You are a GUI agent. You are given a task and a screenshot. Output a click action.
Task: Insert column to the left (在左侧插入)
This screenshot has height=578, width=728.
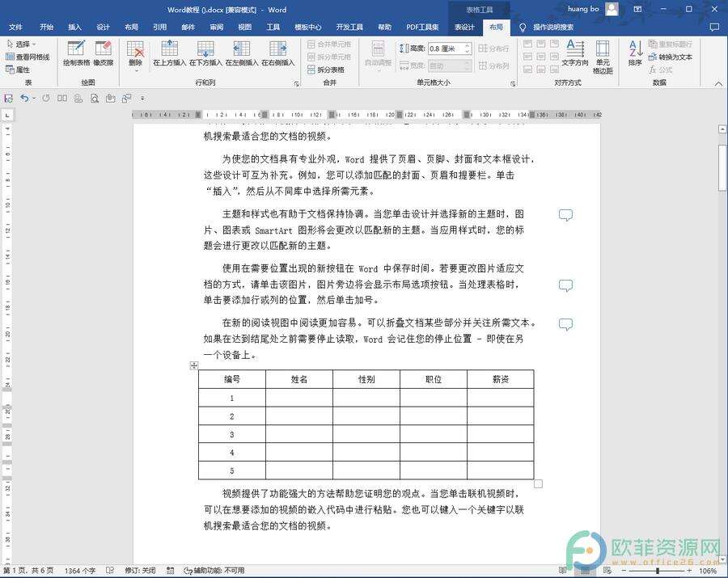pyautogui.click(x=241, y=53)
